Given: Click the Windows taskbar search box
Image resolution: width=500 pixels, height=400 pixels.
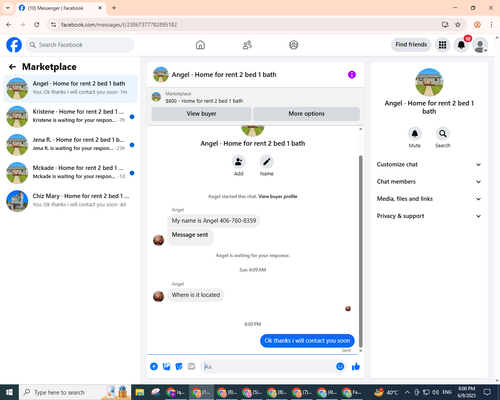Looking at the screenshot, I should pyautogui.click(x=75, y=392).
